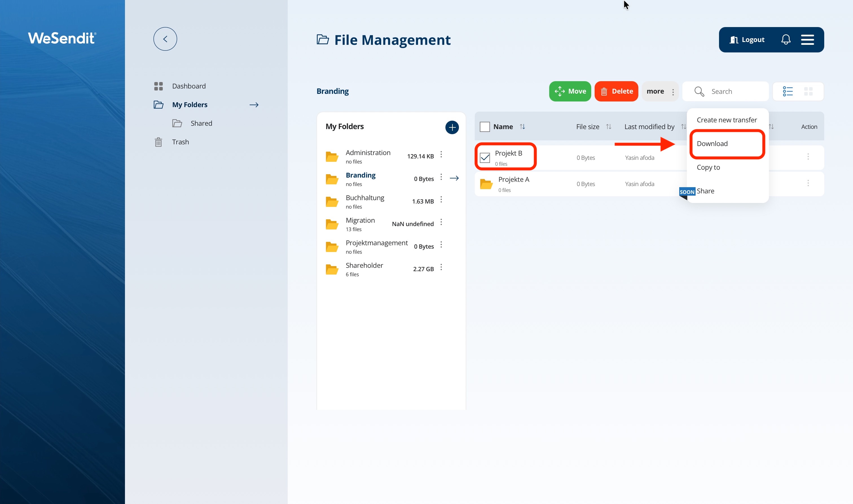The height and width of the screenshot is (504, 853).
Task: Uncheck the Projekt B checkbox
Action: (485, 158)
